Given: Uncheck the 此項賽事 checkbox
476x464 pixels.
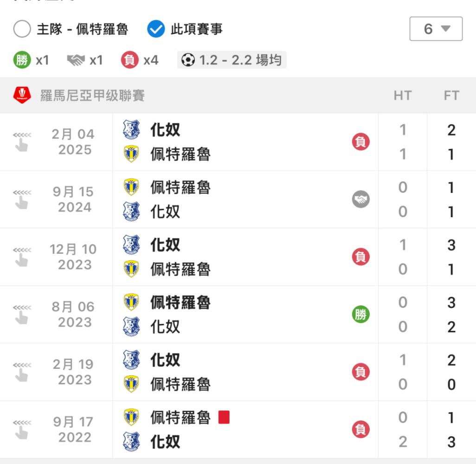Looking at the screenshot, I should point(156,29).
